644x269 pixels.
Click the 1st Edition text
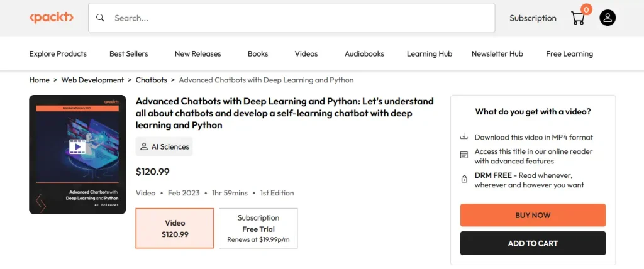277,193
